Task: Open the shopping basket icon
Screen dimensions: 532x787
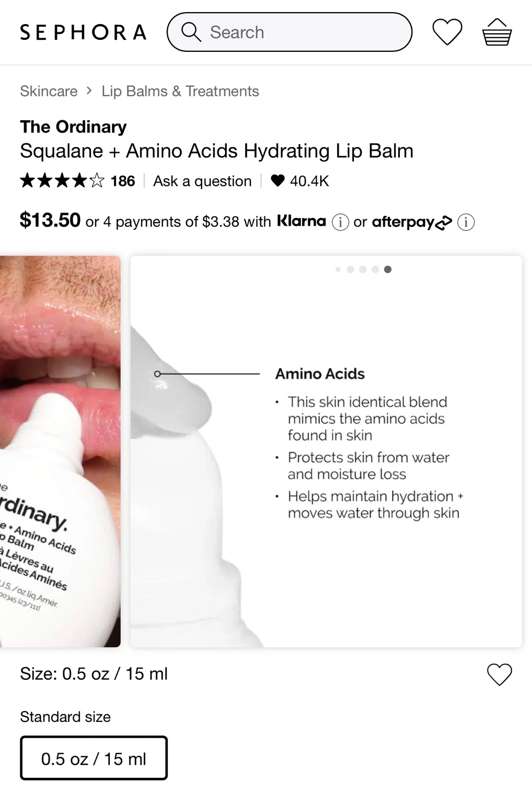Action: click(497, 32)
